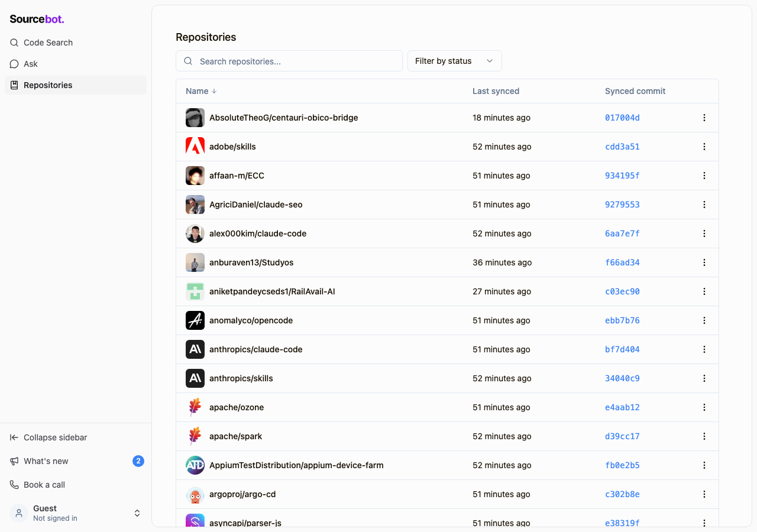This screenshot has width=757, height=532.
Task: Click the Book a call phone icon
Action: 14,485
